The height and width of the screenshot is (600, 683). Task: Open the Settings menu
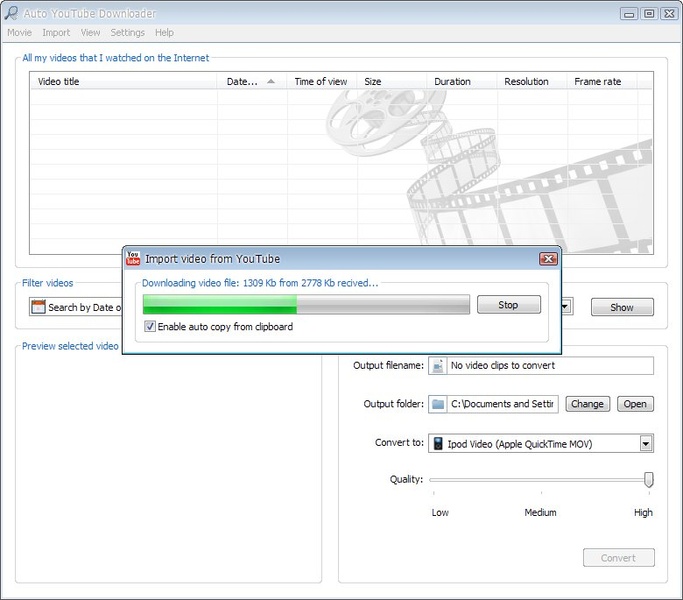[127, 33]
